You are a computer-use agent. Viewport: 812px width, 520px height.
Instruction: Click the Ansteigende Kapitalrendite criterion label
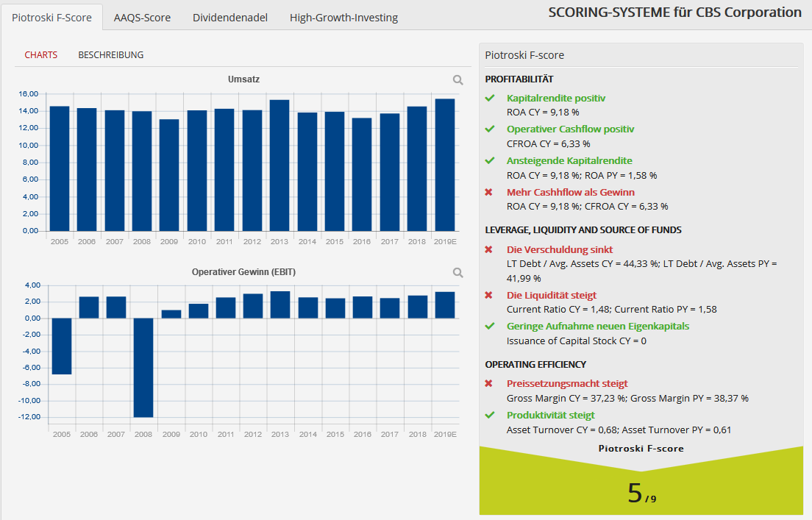pyautogui.click(x=569, y=160)
